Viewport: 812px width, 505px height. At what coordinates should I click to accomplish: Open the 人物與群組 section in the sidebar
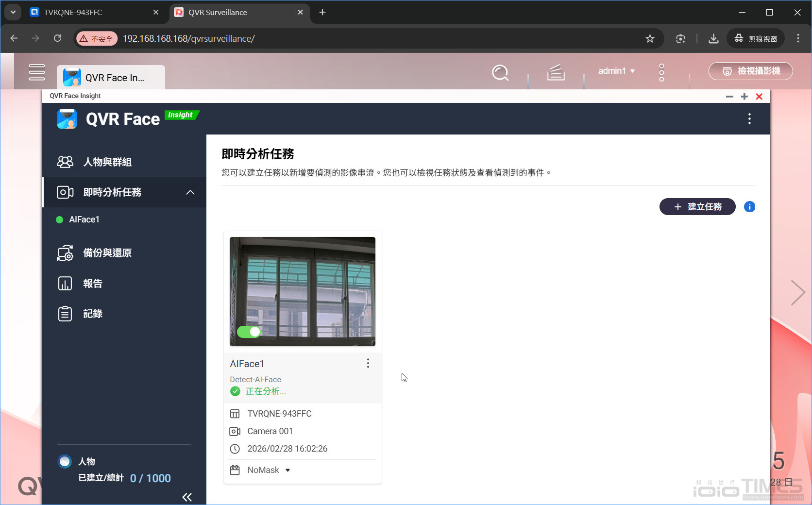pos(108,162)
